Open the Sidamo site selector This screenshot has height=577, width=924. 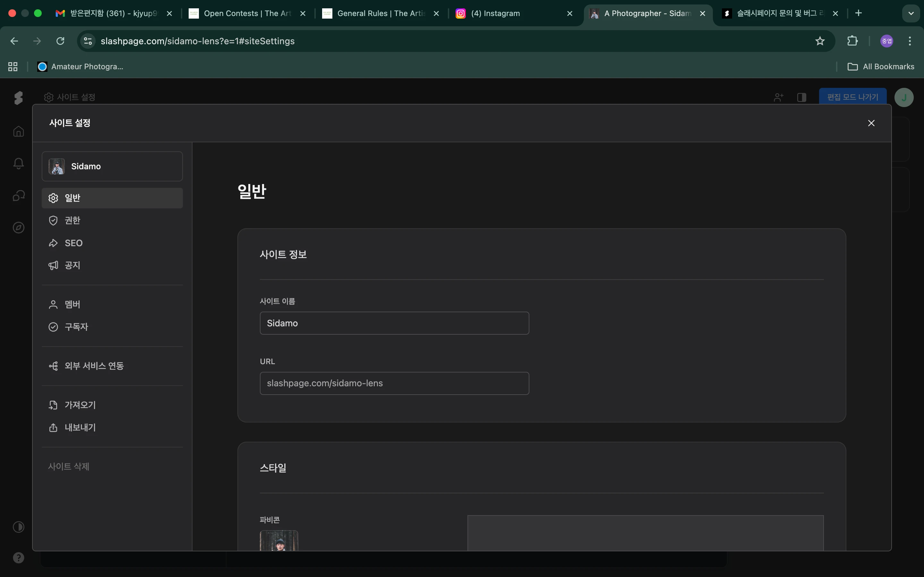112,166
